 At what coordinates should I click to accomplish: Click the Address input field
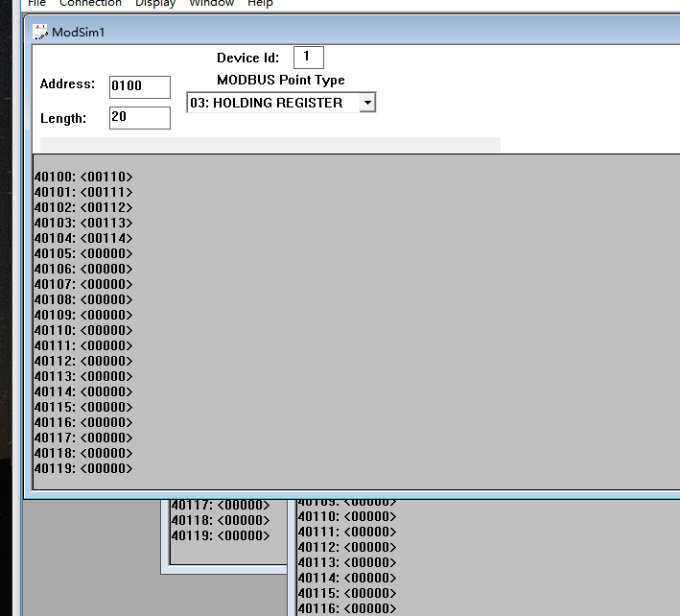point(140,86)
